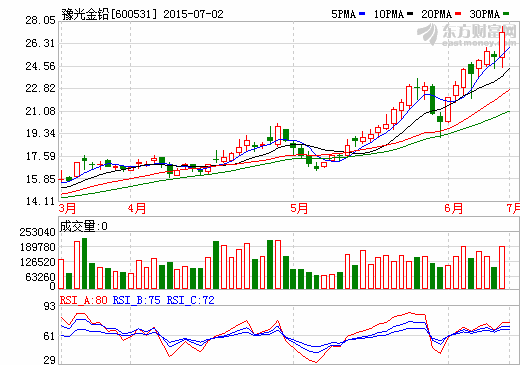
Task: Click the 26.31 price axis label
Action: 40,43
